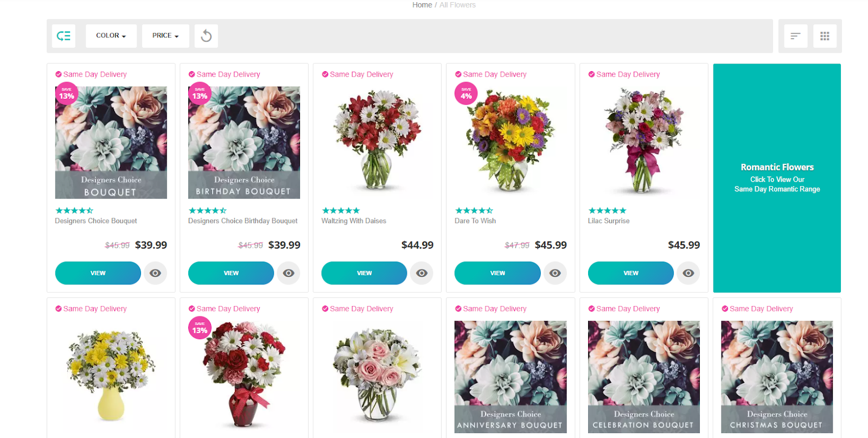
Task: Click VIEW for Designers Choice Birthday Bouquet
Action: pos(231,273)
